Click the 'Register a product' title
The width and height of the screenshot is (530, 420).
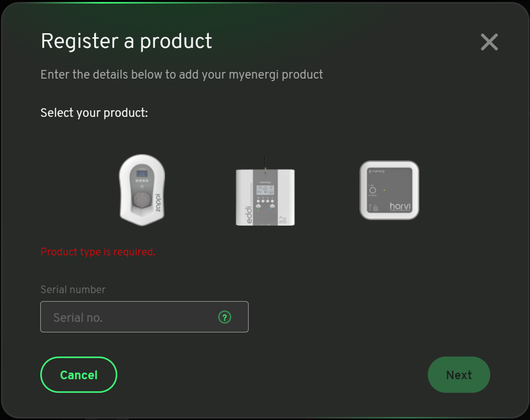click(x=127, y=41)
